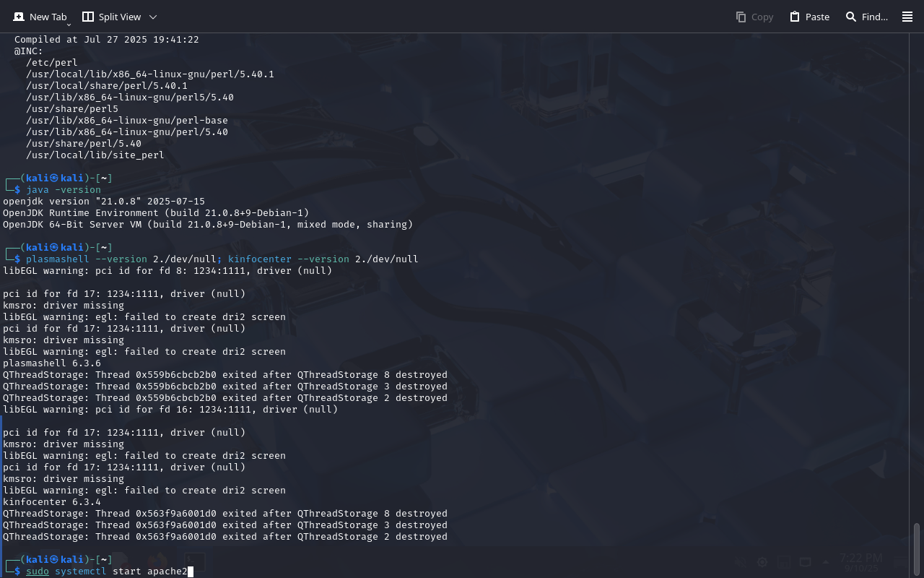Screen dimensions: 924x578
Task: Click the Paste toolbar button
Action: point(809,17)
